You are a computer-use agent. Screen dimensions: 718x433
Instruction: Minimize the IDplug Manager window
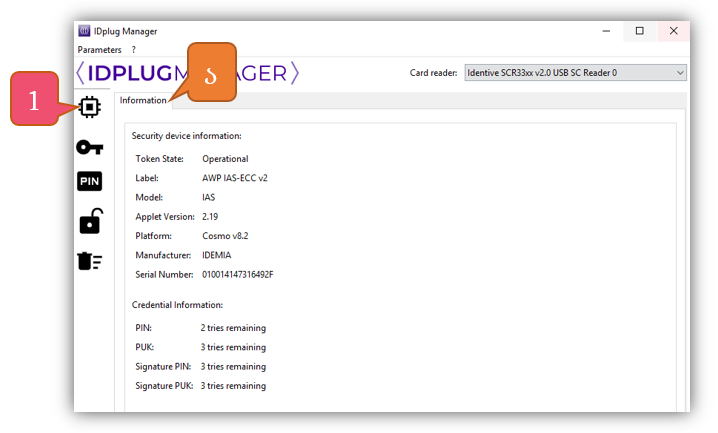click(607, 31)
